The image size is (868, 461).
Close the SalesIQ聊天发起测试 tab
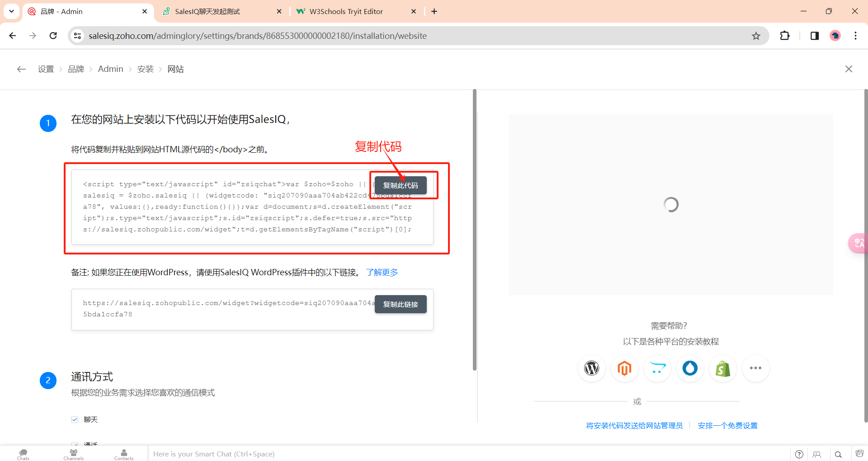(279, 11)
